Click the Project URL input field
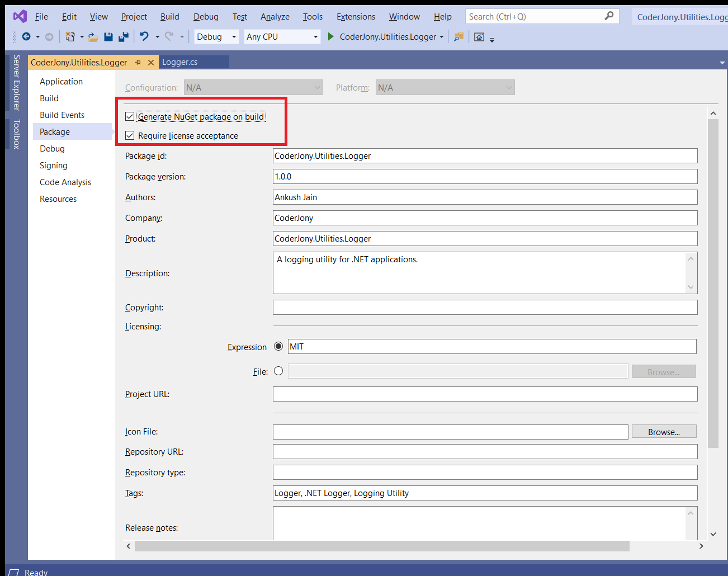This screenshot has width=728, height=576. click(485, 394)
